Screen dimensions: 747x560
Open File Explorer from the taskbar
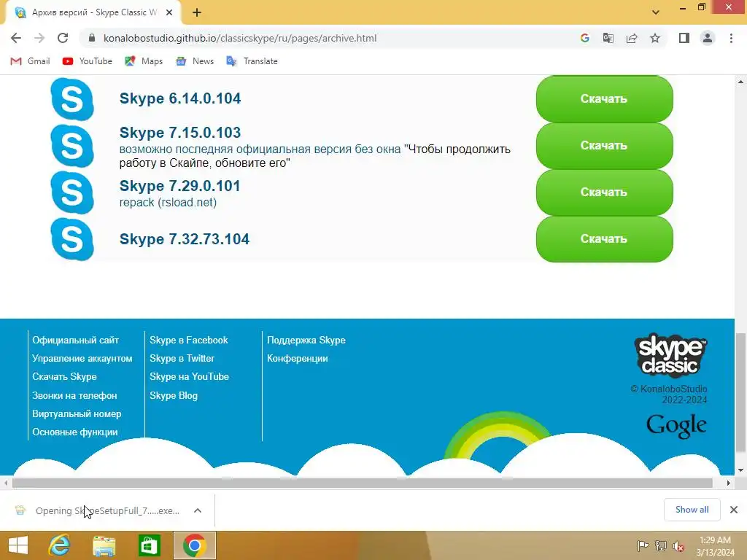click(x=104, y=545)
